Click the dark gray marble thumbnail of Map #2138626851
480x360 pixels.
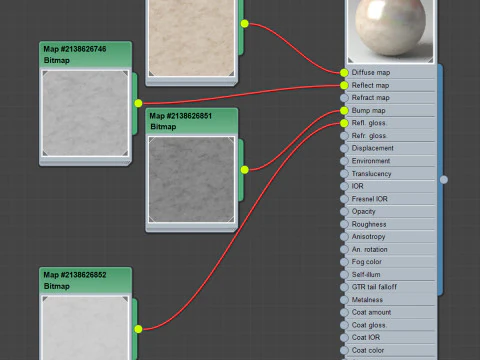192,180
